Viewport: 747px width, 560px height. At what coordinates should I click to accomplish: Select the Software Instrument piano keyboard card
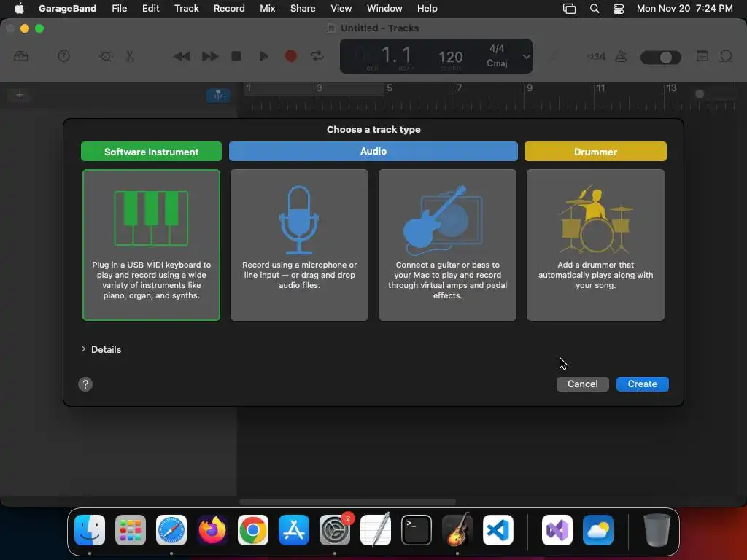pos(151,245)
